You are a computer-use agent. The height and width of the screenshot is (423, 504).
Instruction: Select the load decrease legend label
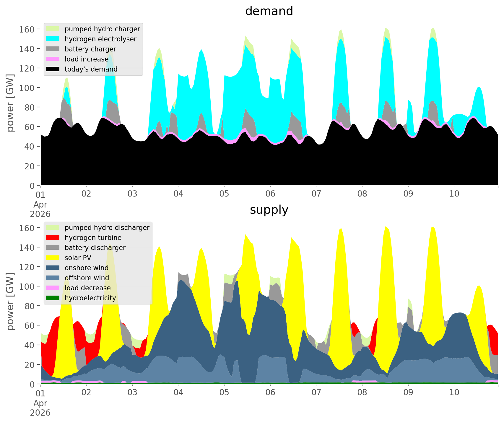pos(87,288)
